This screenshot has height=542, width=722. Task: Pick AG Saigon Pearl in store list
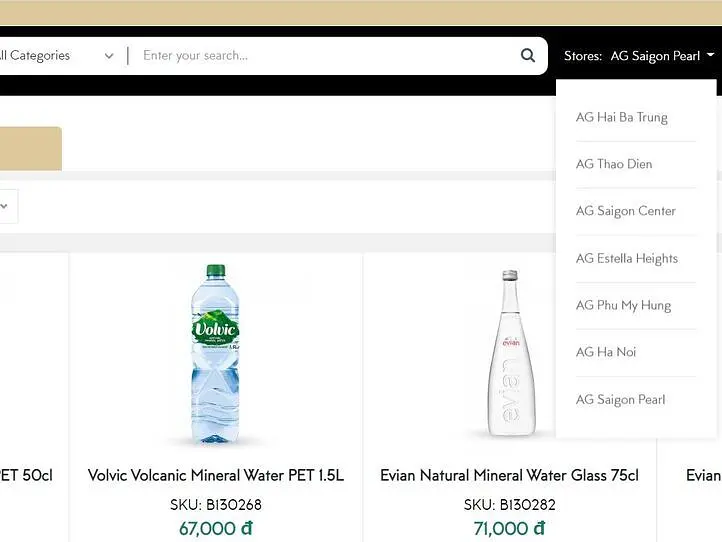[x=620, y=400]
